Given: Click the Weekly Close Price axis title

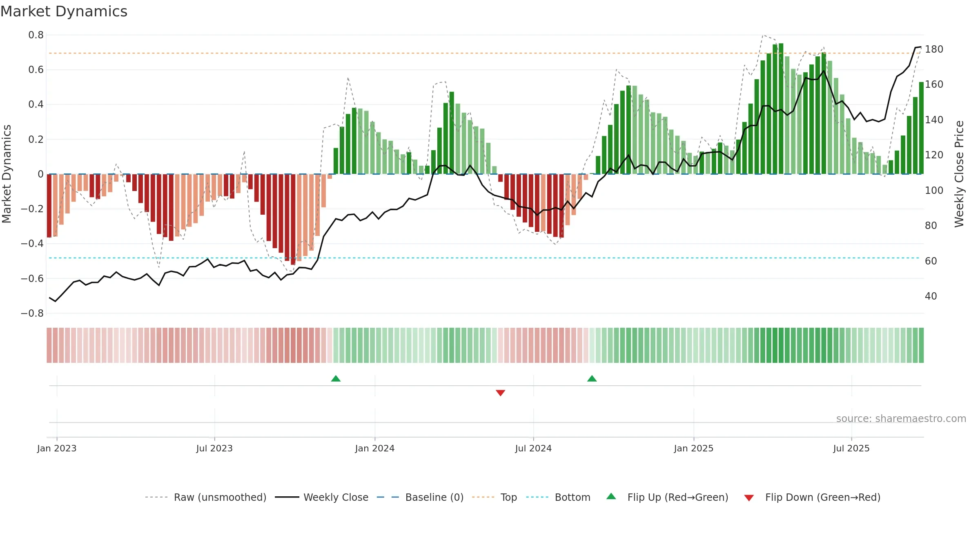Looking at the screenshot, I should [959, 174].
